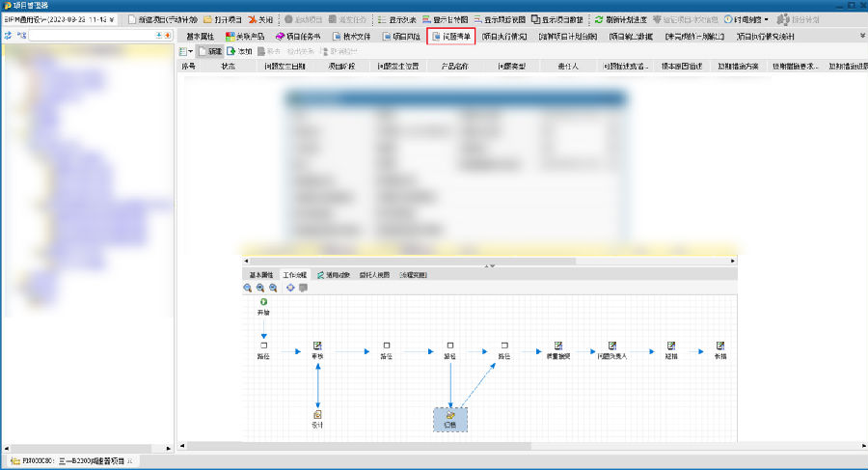Image resolution: width=868 pixels, height=470 pixels.
Task: Click the search input field in left panel
Action: pos(92,35)
